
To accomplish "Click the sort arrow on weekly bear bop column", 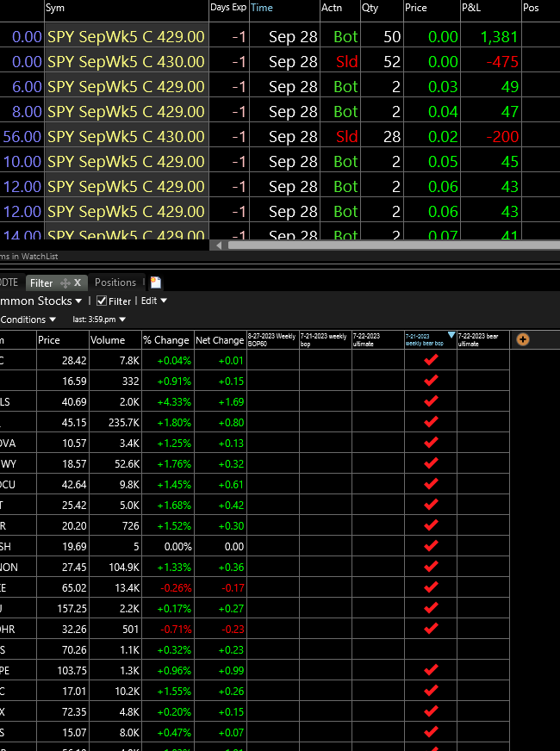I will tap(451, 334).
